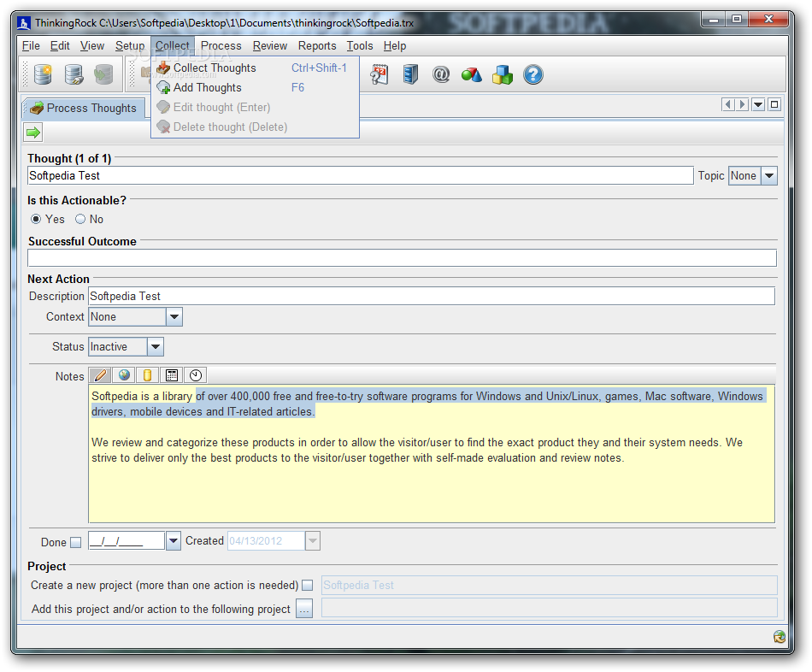Screen dimensions: 812x672
Task: Open the calendar with question mark toolbar icon
Action: click(x=379, y=74)
